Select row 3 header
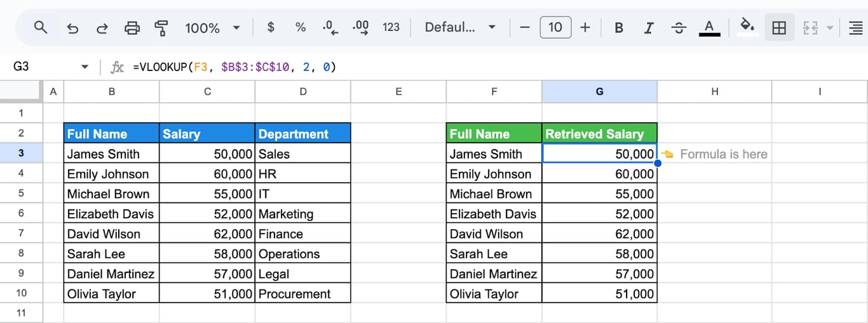This screenshot has width=868, height=323. (x=21, y=153)
